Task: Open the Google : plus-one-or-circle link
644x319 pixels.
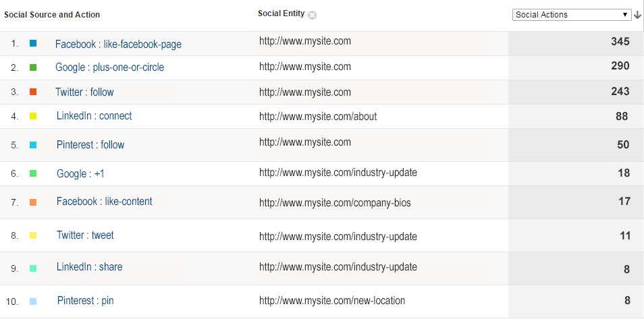Action: tap(109, 67)
